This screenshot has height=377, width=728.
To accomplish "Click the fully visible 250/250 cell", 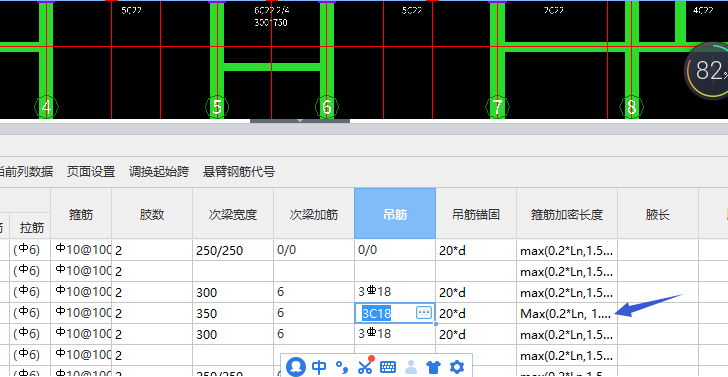I will pos(233,250).
